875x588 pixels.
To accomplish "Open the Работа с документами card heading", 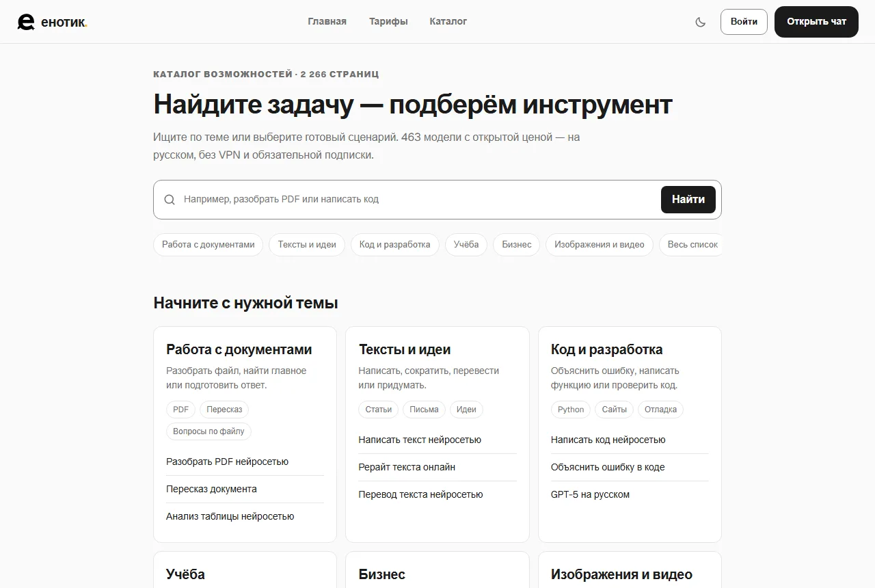I will pos(239,349).
